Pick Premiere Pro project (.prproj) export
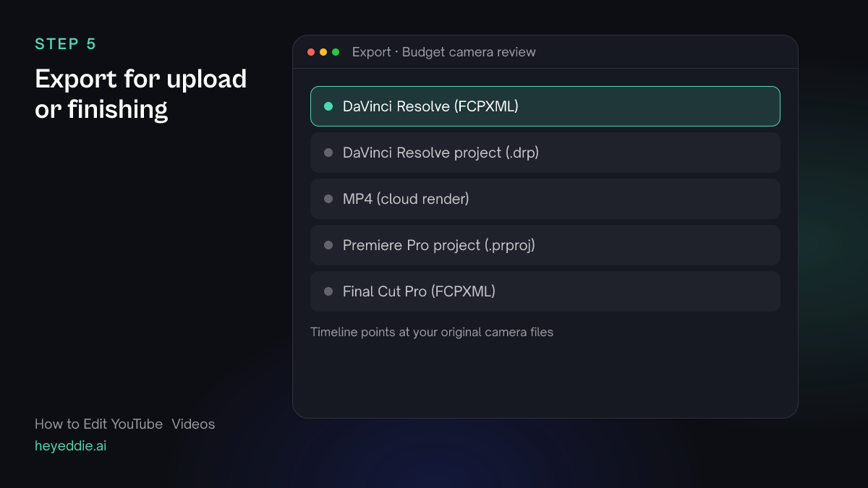Screen dimensions: 868x488 pos(545,245)
